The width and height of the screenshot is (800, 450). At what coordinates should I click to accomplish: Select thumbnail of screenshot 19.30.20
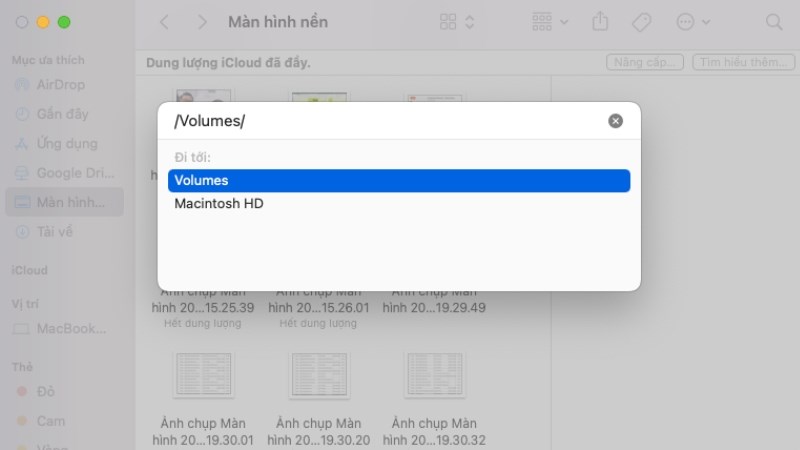pos(319,374)
